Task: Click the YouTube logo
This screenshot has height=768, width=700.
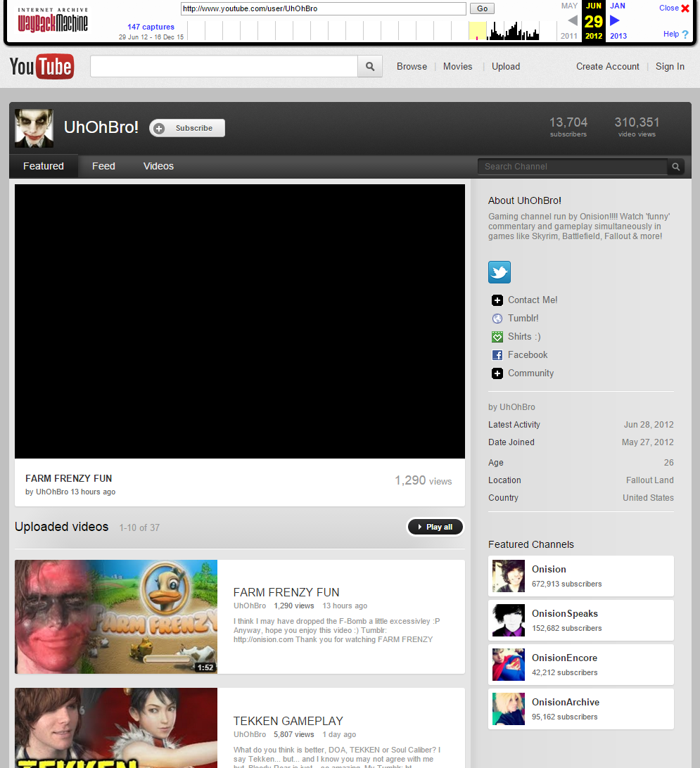Action: point(42,67)
